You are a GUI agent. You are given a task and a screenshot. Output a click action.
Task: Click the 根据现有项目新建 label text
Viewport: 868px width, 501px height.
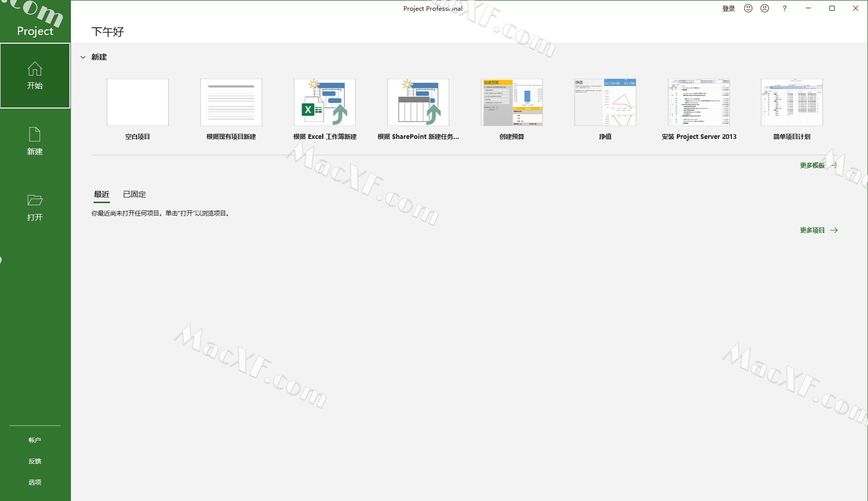tap(231, 136)
